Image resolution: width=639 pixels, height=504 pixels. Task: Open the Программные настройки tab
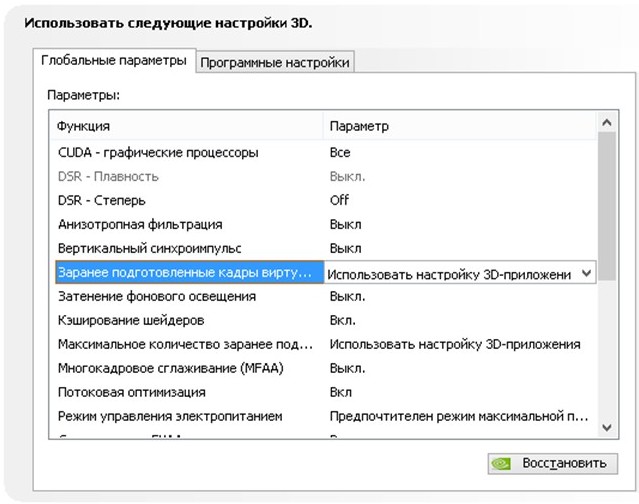275,63
